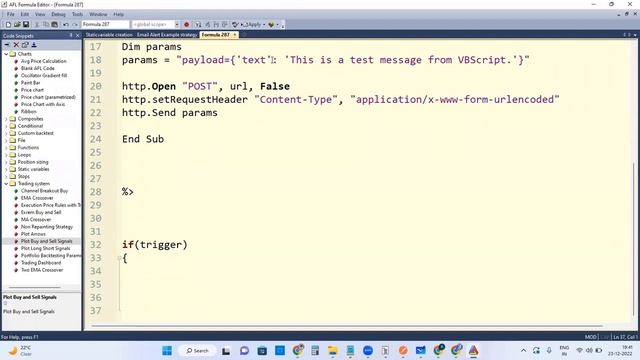Pin the Code Snippets panel
640x360 pixels.
pyautogui.click(x=71, y=36)
